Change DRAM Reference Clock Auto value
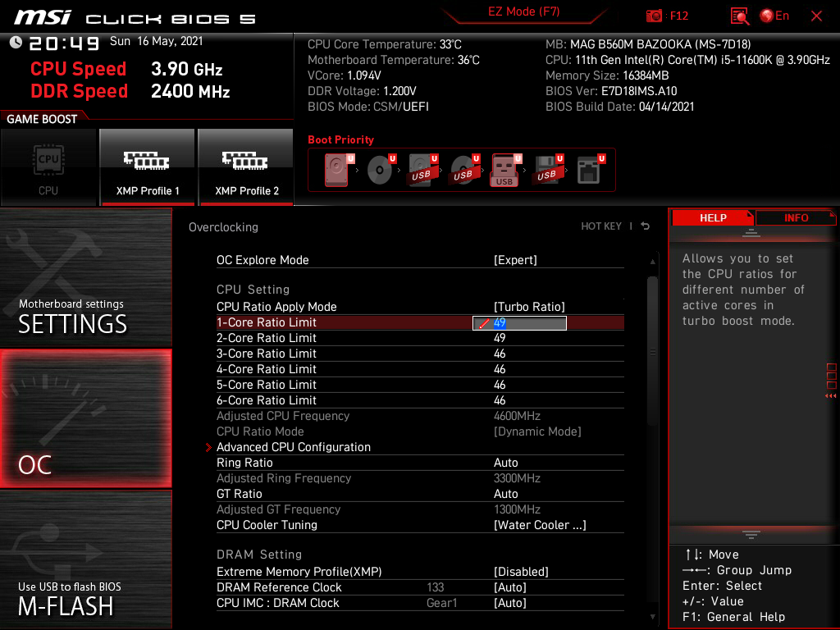 [510, 587]
